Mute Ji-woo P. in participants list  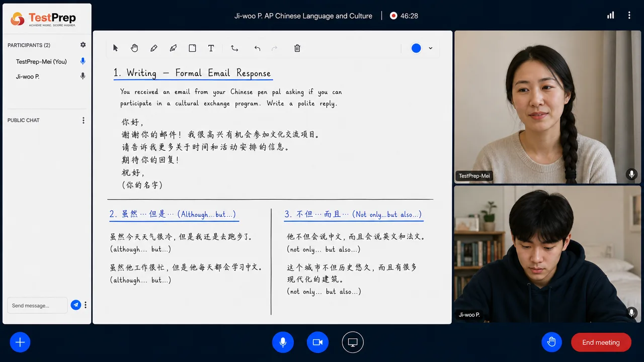[83, 76]
